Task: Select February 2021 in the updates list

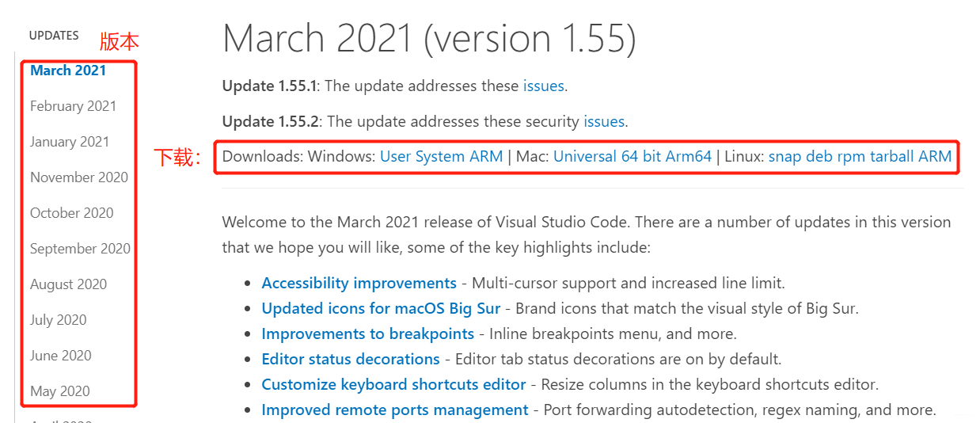Action: pos(73,106)
